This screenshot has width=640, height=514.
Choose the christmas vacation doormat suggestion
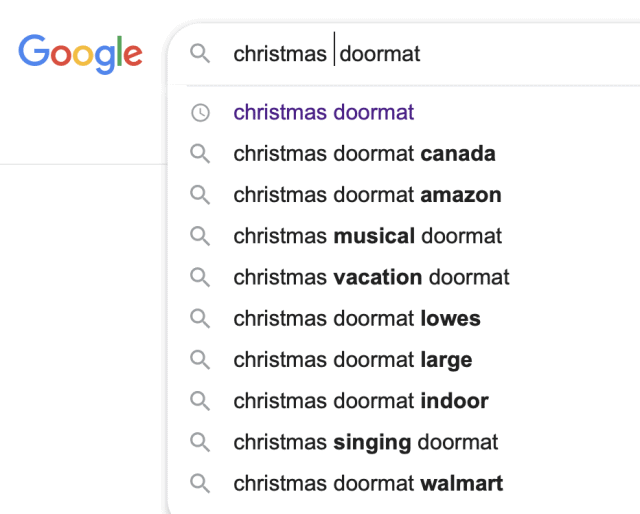[371, 277]
